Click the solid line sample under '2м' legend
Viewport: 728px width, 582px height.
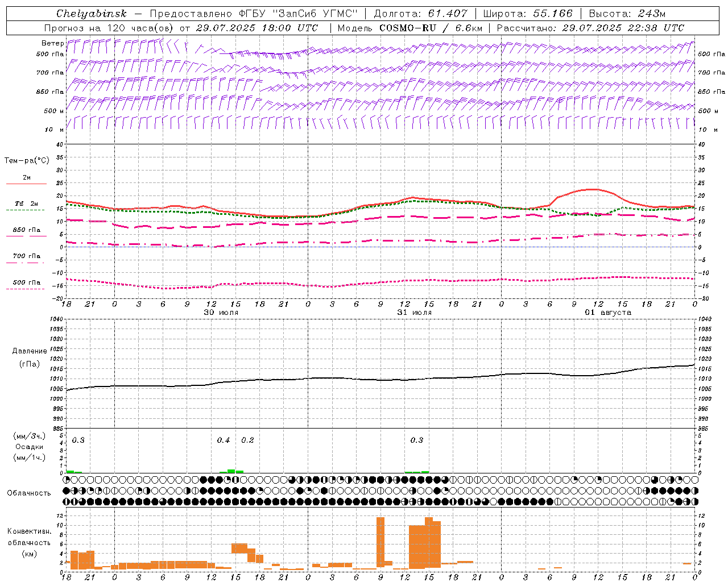coord(27,184)
